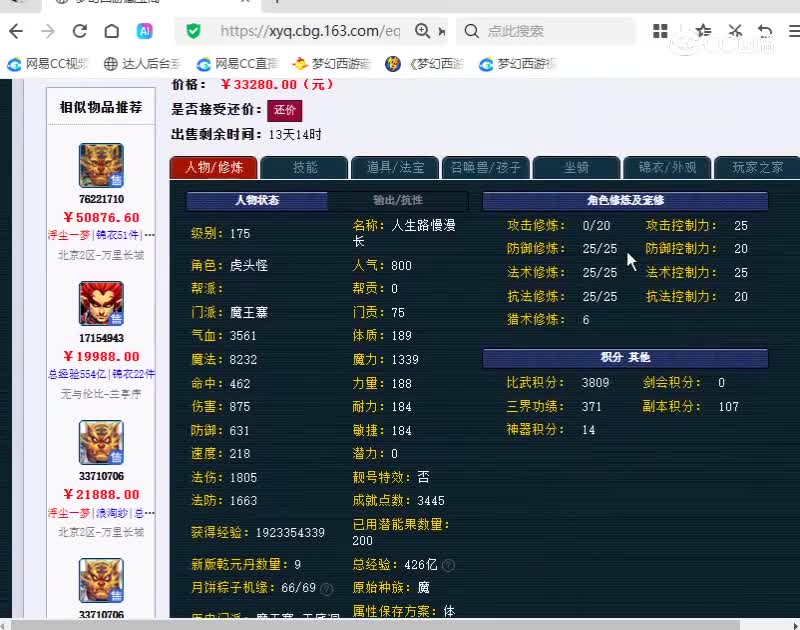
Task: Click the price ¥50876.60
Action: [x=101, y=218]
